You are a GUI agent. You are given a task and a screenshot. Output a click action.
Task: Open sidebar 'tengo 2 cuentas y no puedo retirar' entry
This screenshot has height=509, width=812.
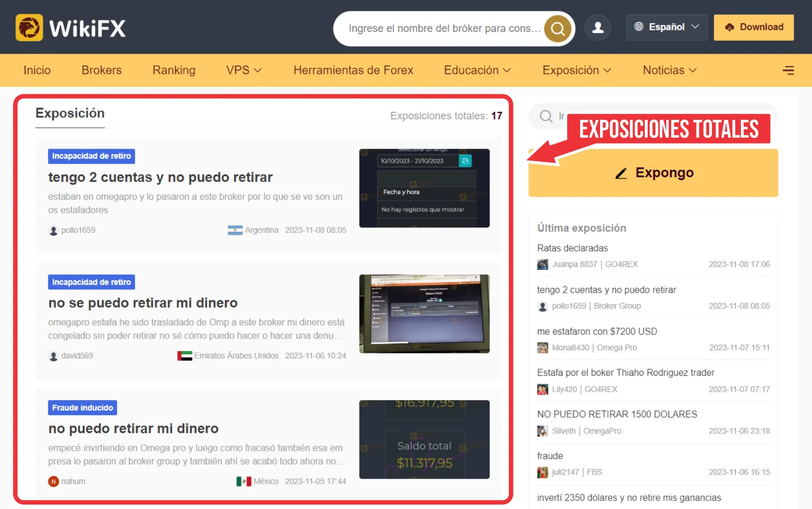pos(607,290)
